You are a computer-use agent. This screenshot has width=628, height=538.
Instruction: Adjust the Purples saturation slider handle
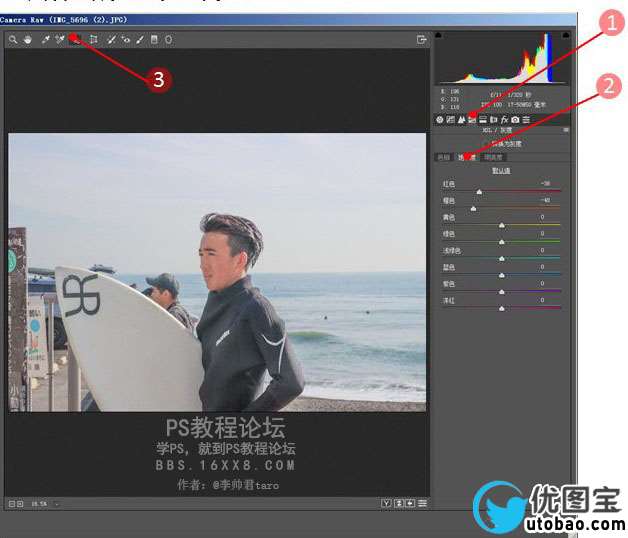502,292
